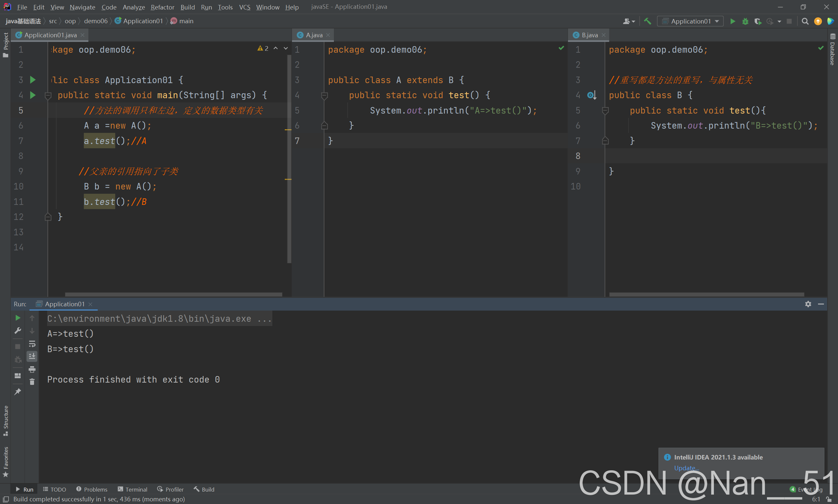Image resolution: width=838 pixels, height=504 pixels.
Task: Open the Build tool window
Action: pos(204,489)
